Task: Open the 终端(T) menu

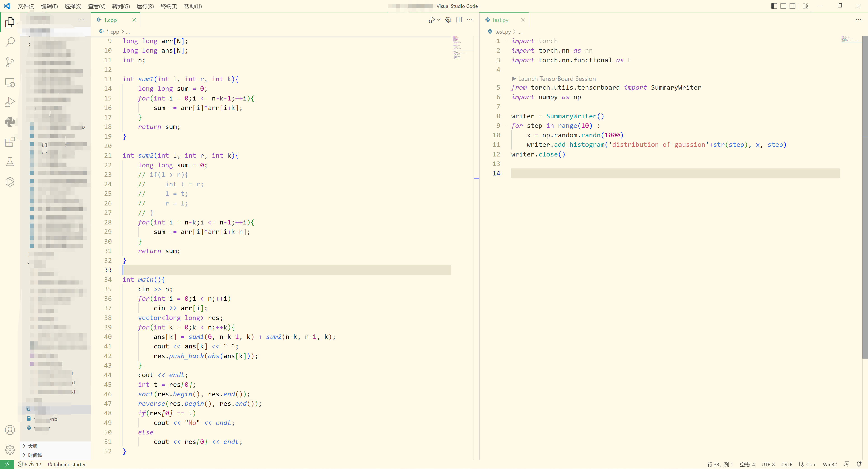Action: click(169, 6)
